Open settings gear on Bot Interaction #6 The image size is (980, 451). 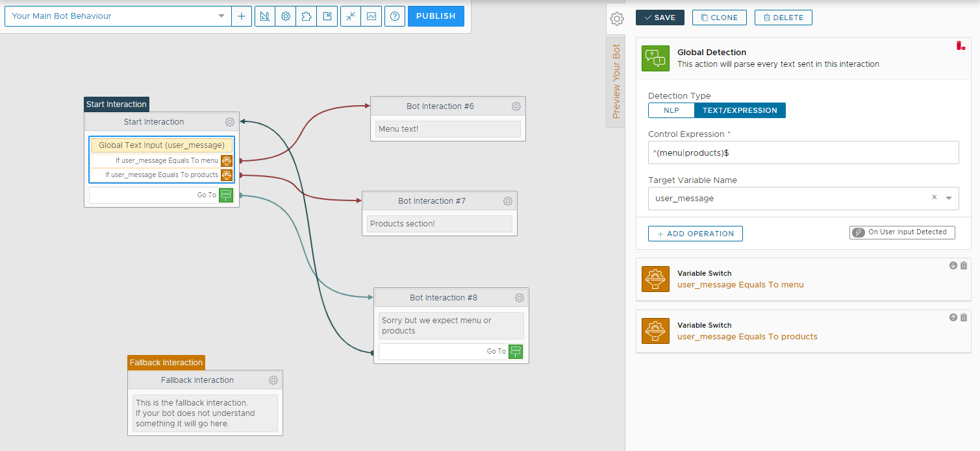516,106
